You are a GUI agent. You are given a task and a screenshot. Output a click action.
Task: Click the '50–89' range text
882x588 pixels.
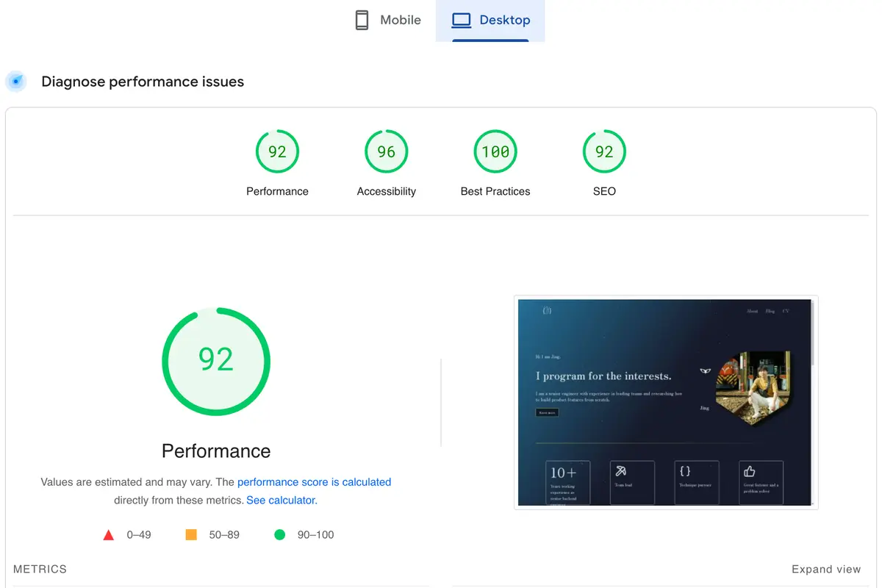click(224, 535)
